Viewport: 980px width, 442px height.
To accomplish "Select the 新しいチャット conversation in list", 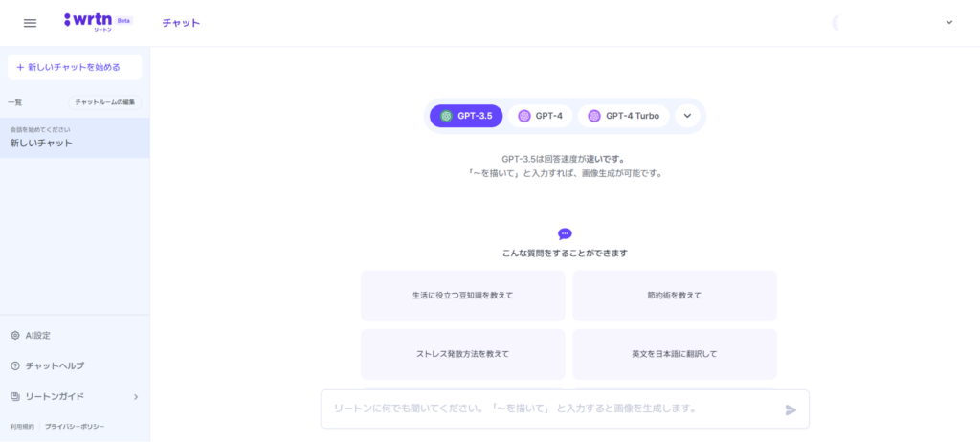I will pos(75,138).
